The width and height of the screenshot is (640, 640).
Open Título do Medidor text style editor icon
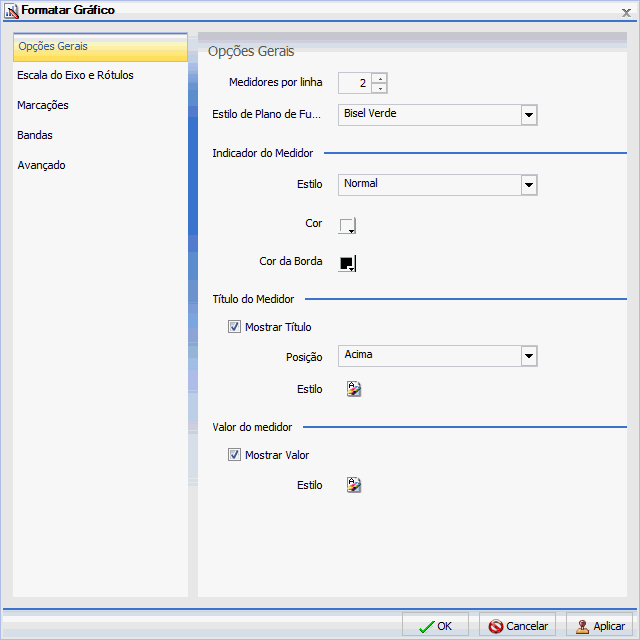click(x=354, y=389)
